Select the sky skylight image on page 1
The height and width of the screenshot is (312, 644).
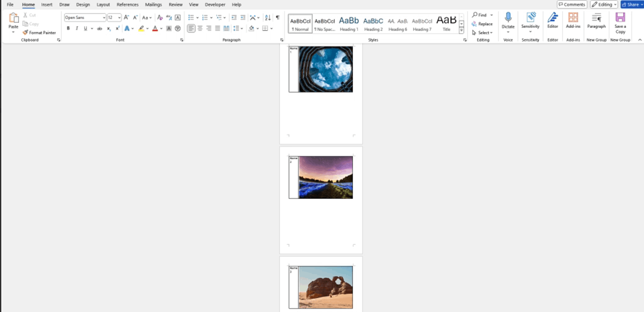click(326, 69)
